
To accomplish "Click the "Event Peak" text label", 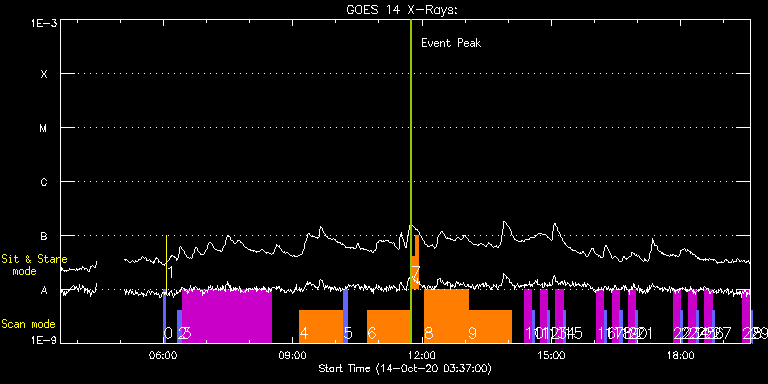I will [x=451, y=43].
